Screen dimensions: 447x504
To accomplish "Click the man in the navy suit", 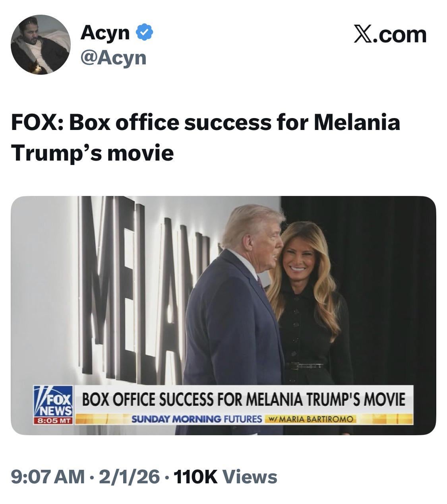I will pos(234,318).
